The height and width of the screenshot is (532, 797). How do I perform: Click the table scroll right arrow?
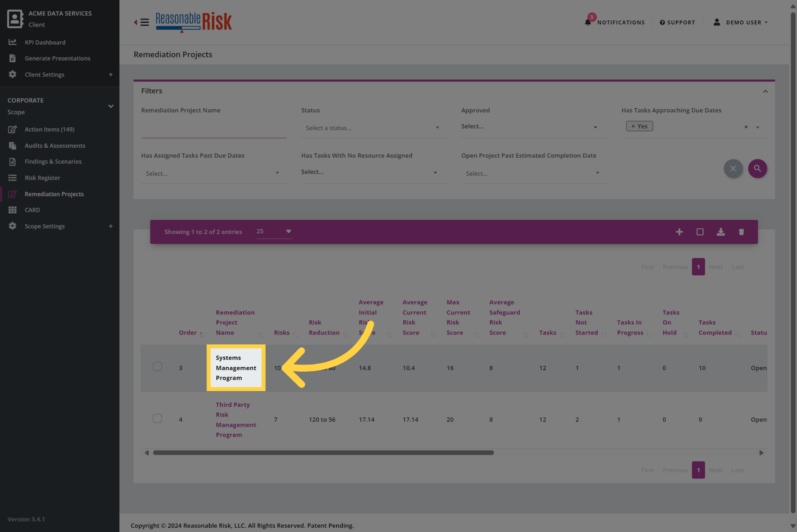click(x=761, y=453)
